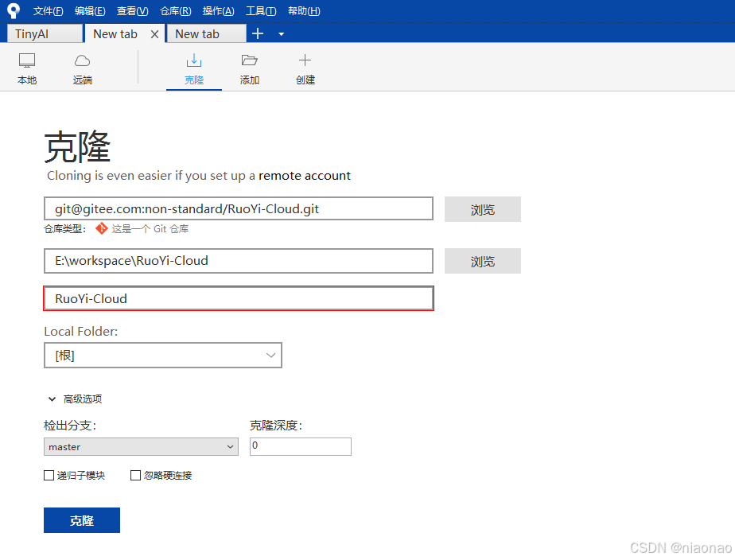The width and height of the screenshot is (735, 560).
Task: Collapse the 高级选项 advanced options section
Action: pos(52,399)
